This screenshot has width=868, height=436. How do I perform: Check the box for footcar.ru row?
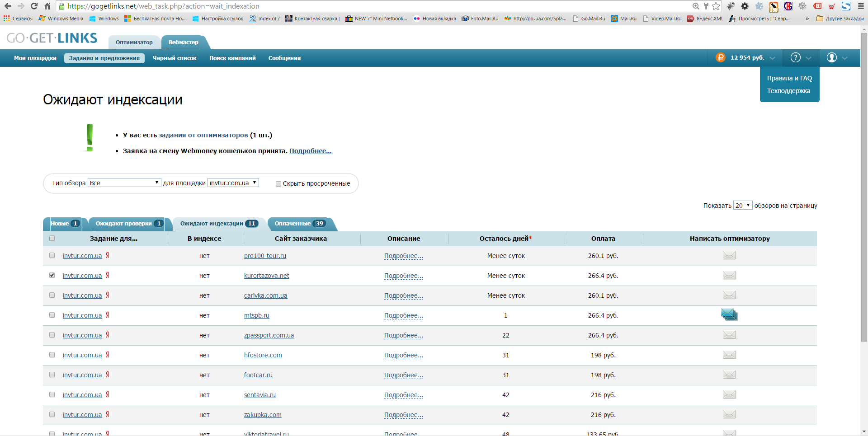[52, 375]
